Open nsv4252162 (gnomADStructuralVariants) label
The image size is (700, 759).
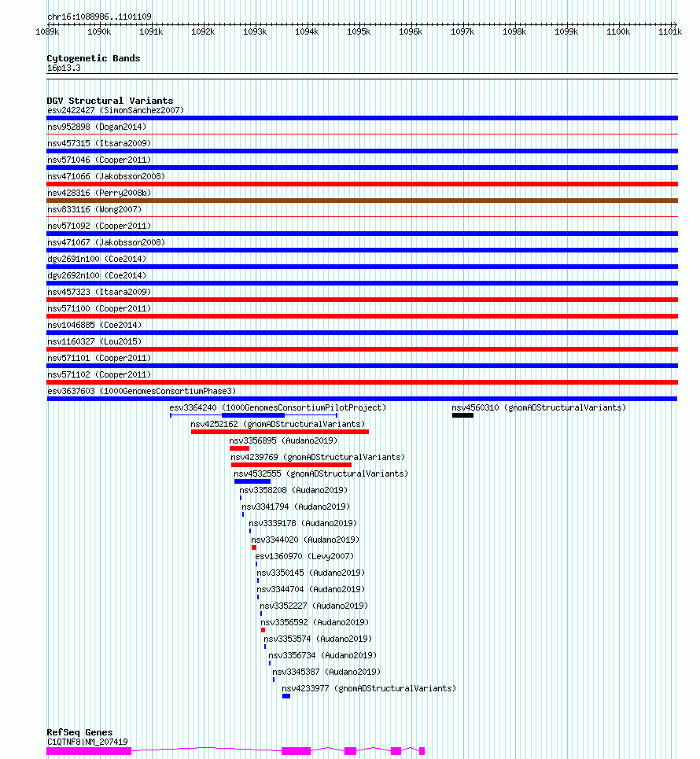click(278, 424)
